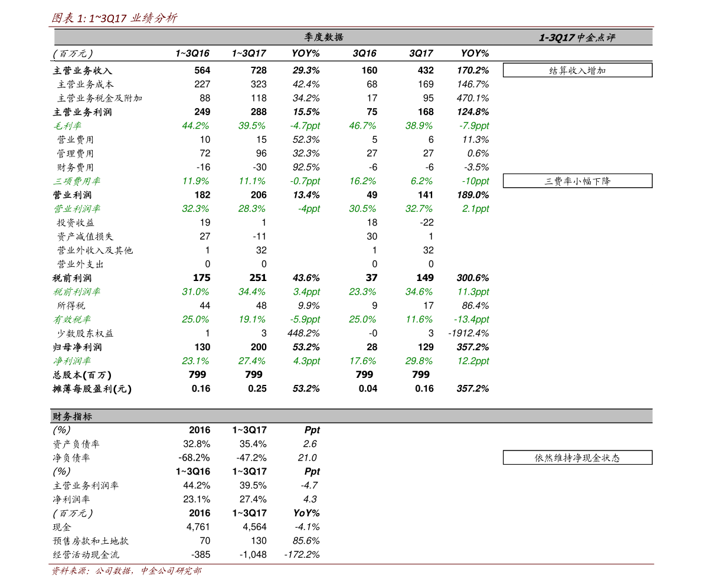Click the source note 资料来源：公司数据
This screenshot has width=703, height=588.
[x=92, y=570]
